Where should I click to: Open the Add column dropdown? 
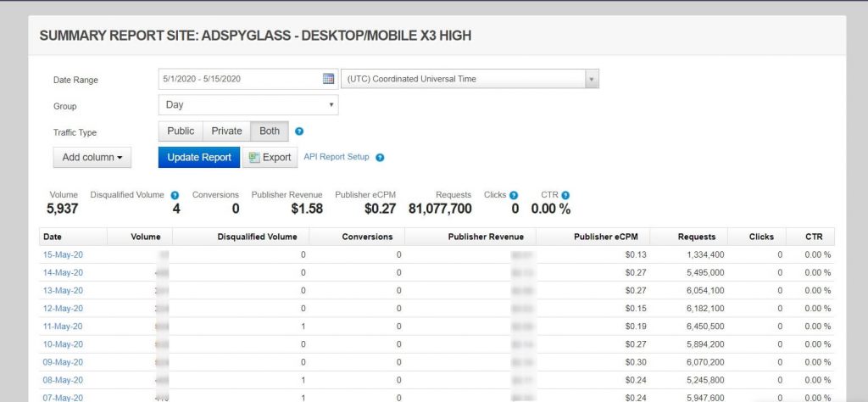click(x=92, y=158)
